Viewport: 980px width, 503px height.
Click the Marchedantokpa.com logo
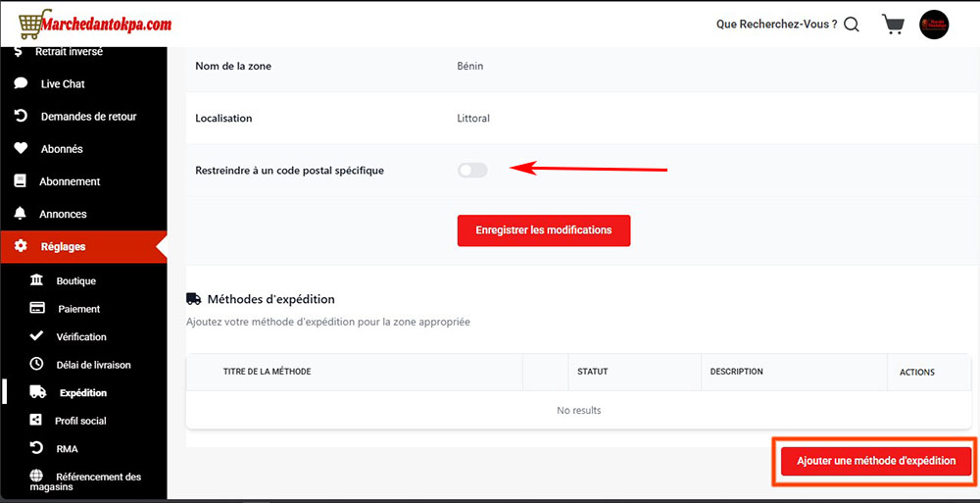point(95,24)
